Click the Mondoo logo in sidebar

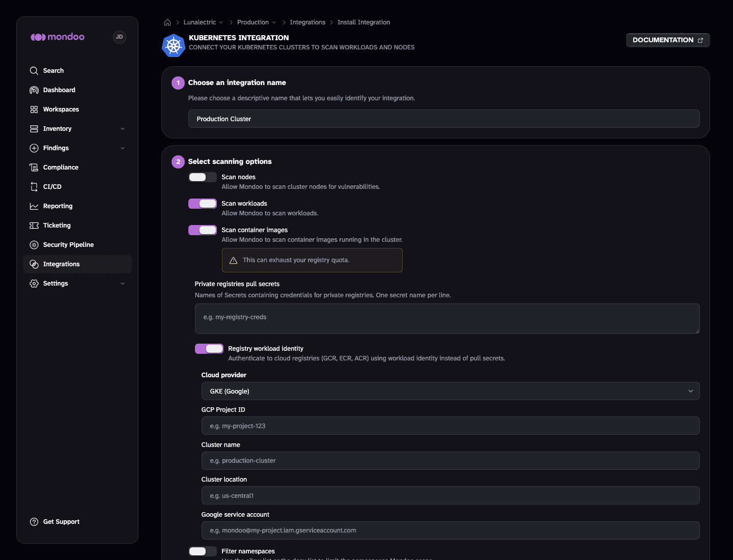(x=58, y=37)
